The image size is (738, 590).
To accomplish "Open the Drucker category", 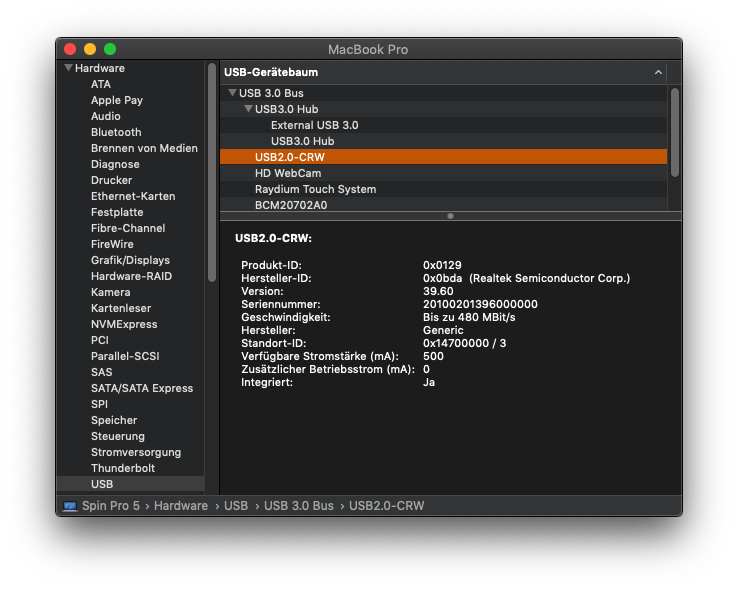I will point(112,180).
